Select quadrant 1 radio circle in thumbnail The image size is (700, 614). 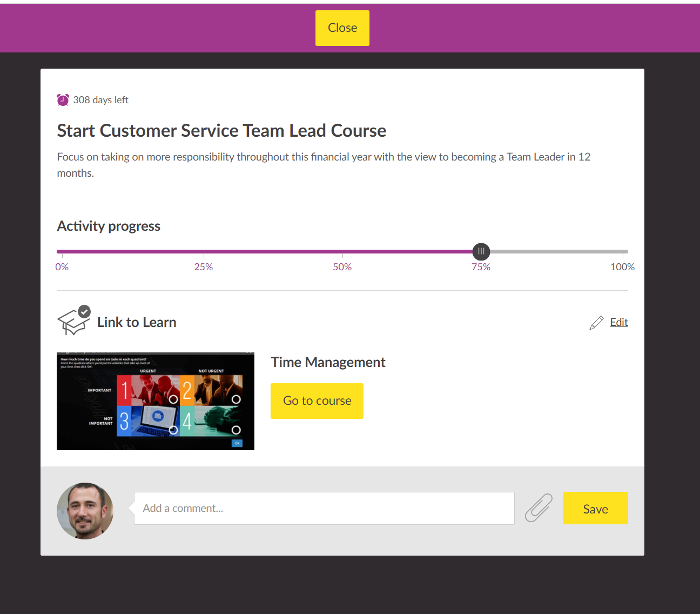(x=173, y=399)
